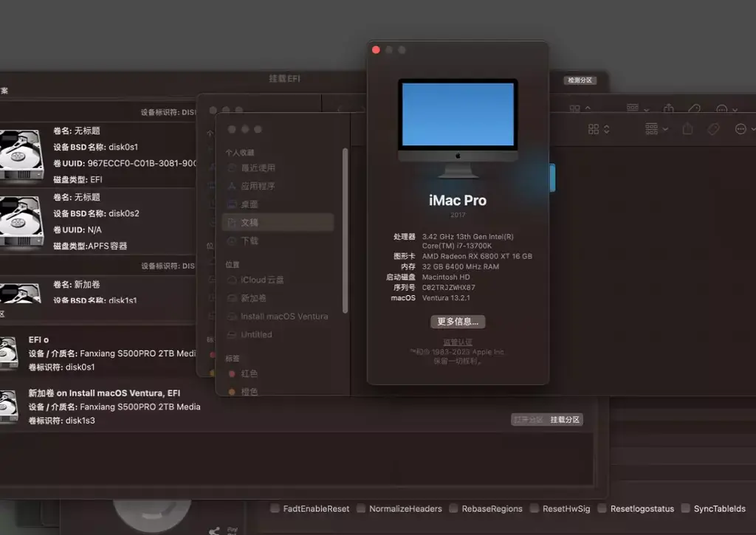Expand the grouping chevron in front Finder toolbar

point(665,129)
